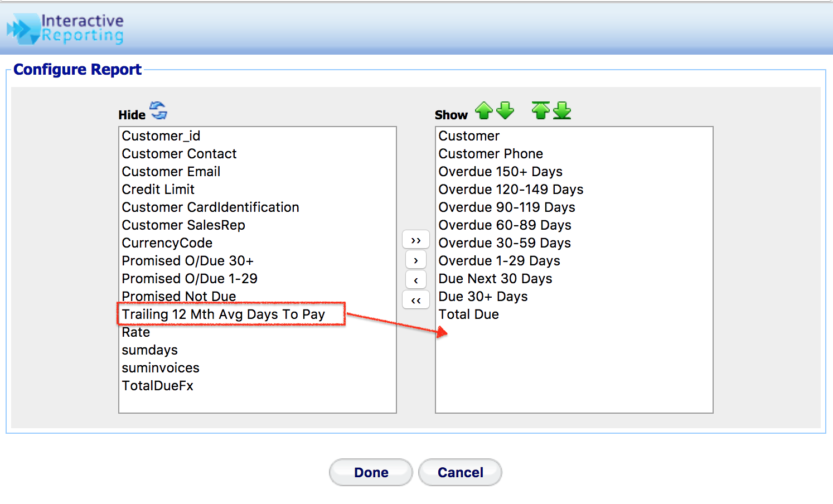Move selected field to bottom of list
This screenshot has height=504, width=833.
coord(562,110)
